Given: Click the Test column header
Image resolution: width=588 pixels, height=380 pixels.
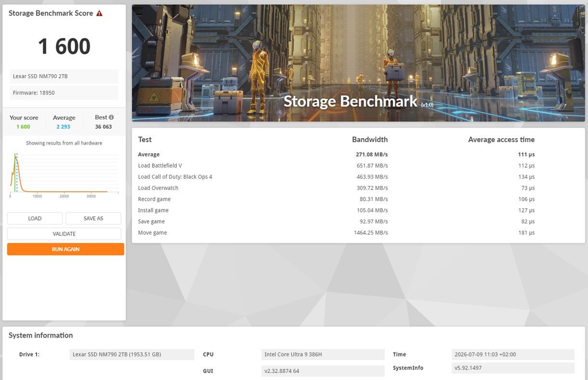Looking at the screenshot, I should pyautogui.click(x=145, y=140).
